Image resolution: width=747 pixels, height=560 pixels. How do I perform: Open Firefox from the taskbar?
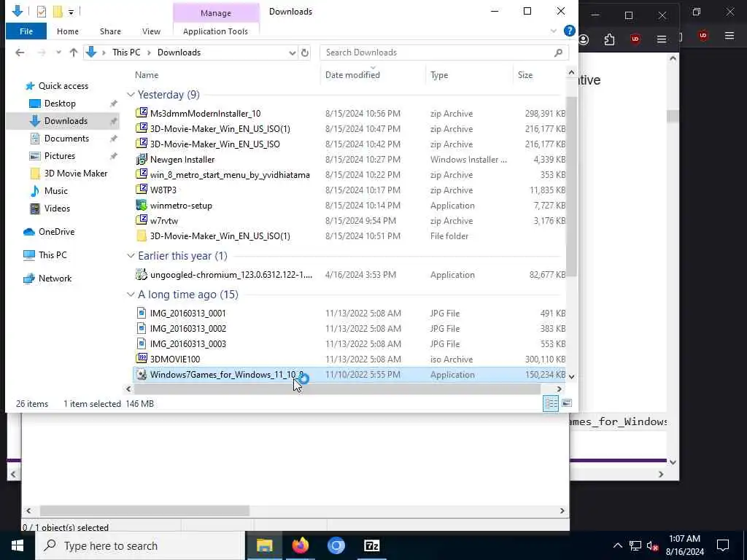coord(300,545)
